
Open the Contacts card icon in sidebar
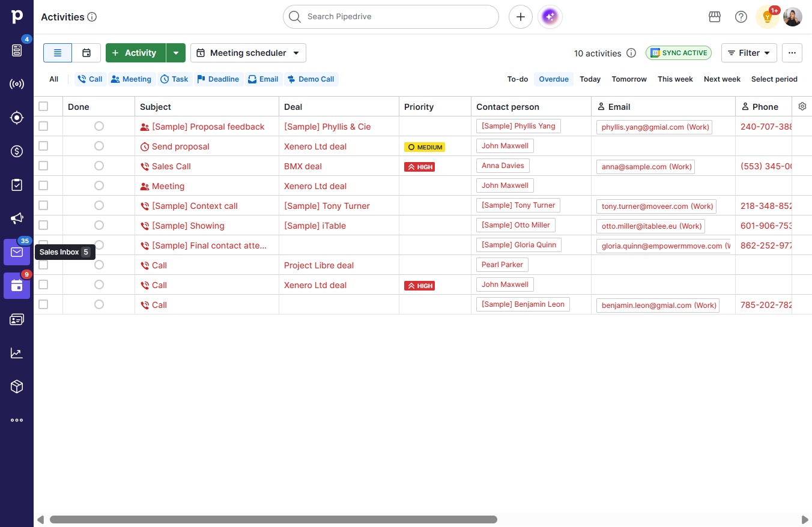(17, 319)
